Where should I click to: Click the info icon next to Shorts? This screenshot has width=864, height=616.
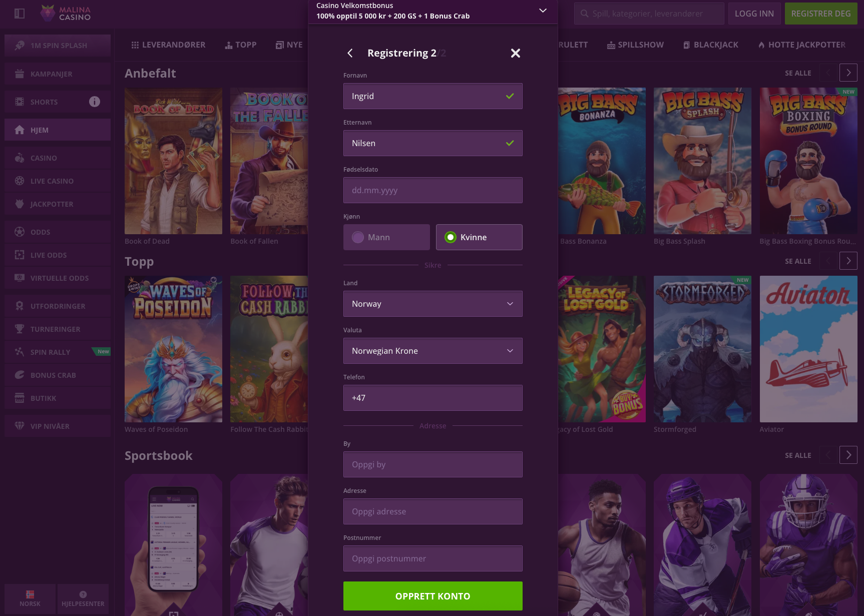[95, 102]
